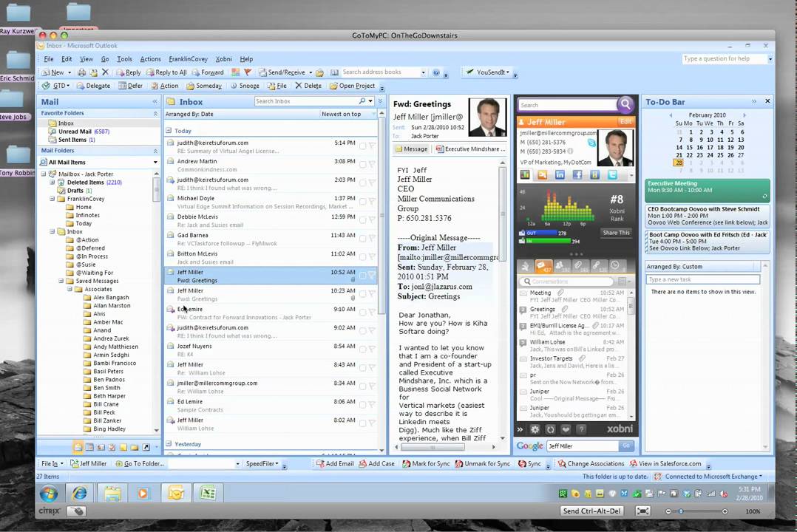This screenshot has height=532, width=797.
Task: Click Type a new task field
Action: pyautogui.click(x=703, y=279)
